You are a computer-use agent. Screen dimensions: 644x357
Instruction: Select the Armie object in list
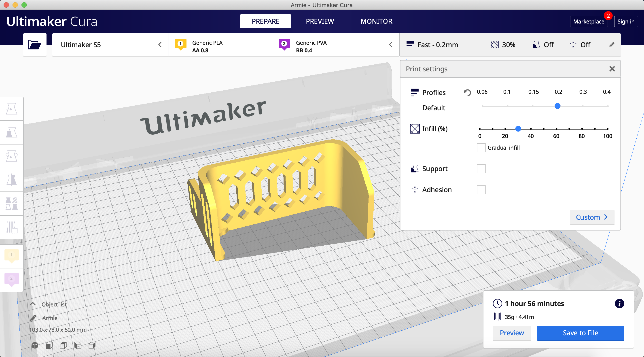(50, 318)
